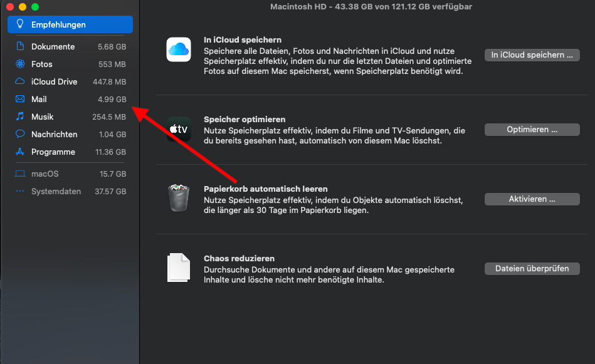Click the iCloud app icon beside In iCloud speichern
595x364 pixels.
tap(178, 49)
